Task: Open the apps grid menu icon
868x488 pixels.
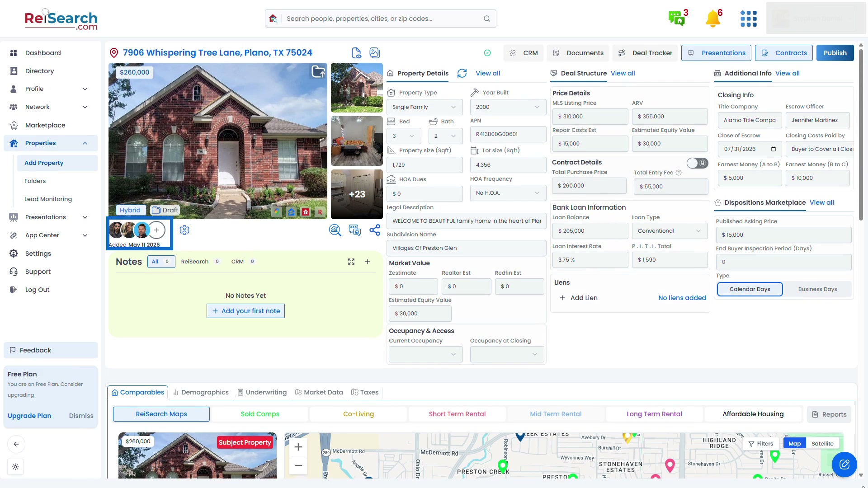Action: coord(748,19)
